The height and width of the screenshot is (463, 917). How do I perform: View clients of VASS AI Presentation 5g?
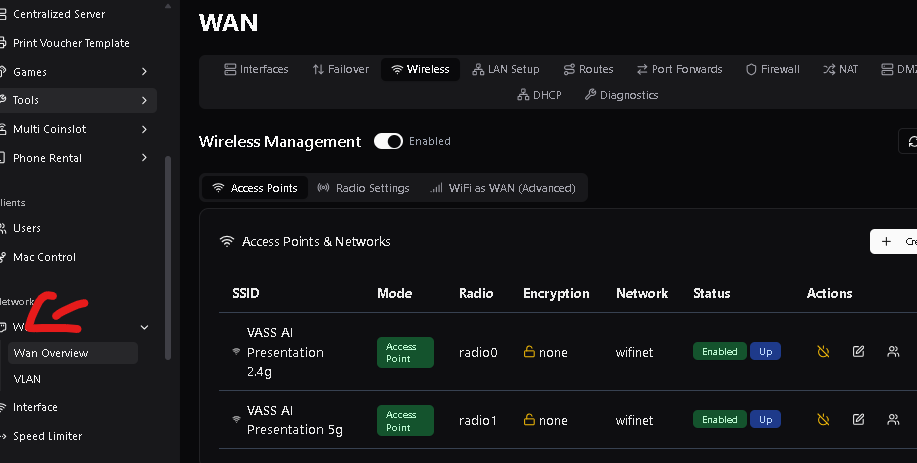(x=893, y=419)
